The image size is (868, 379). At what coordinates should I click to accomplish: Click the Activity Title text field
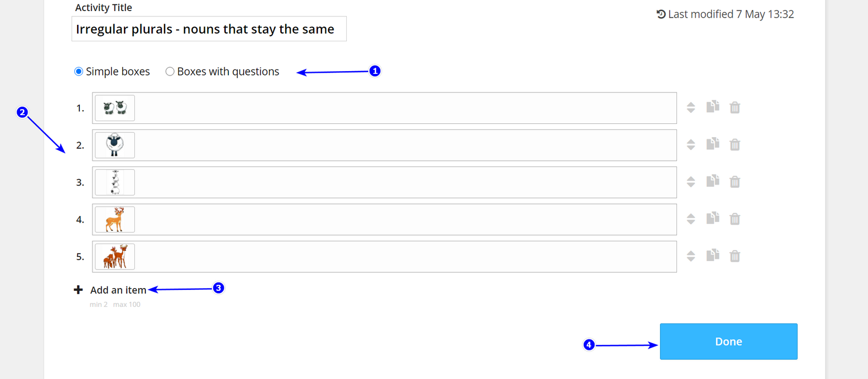tap(209, 29)
